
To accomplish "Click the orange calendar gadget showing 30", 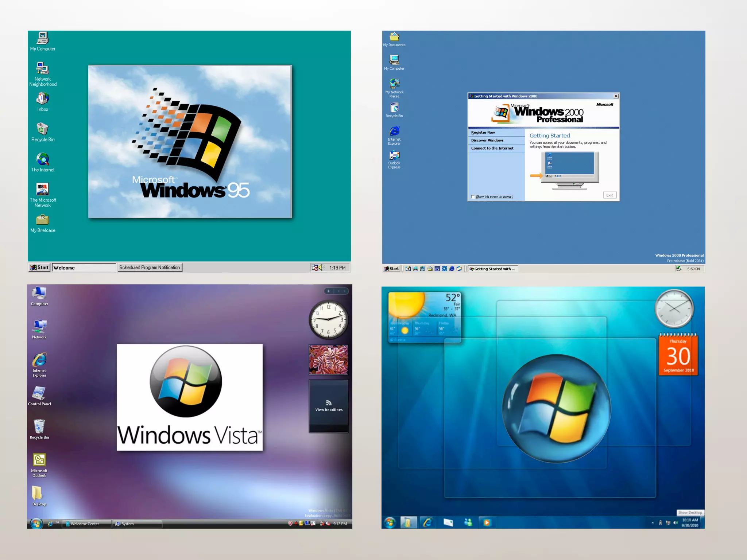I will [678, 355].
